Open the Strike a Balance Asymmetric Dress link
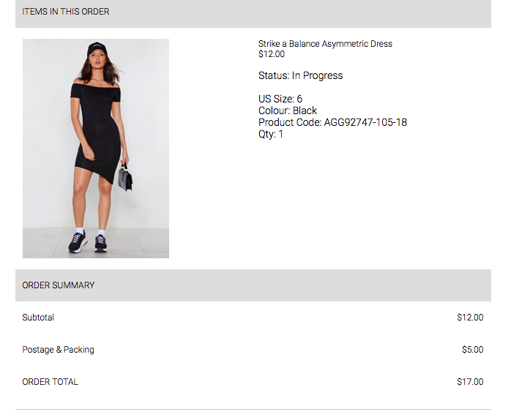Screen dimensions: 522x420 325,44
